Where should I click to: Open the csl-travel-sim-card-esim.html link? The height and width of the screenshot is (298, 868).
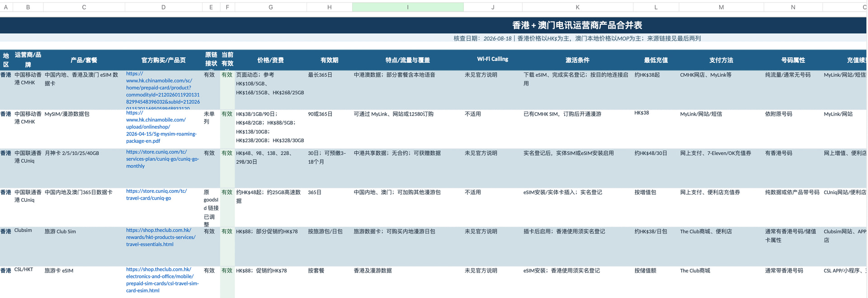[163, 280]
